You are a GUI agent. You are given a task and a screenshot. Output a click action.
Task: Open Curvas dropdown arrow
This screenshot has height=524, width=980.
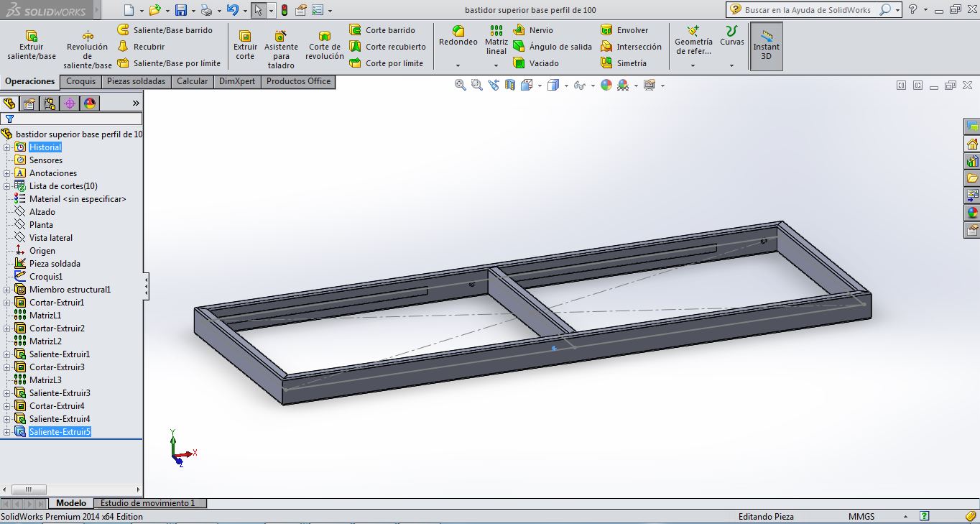coord(731,65)
